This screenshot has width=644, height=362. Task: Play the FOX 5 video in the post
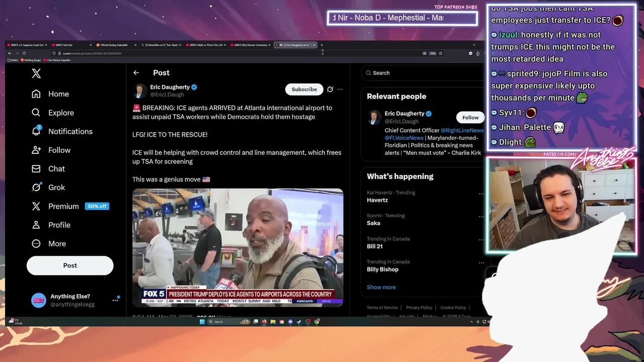tap(237, 247)
